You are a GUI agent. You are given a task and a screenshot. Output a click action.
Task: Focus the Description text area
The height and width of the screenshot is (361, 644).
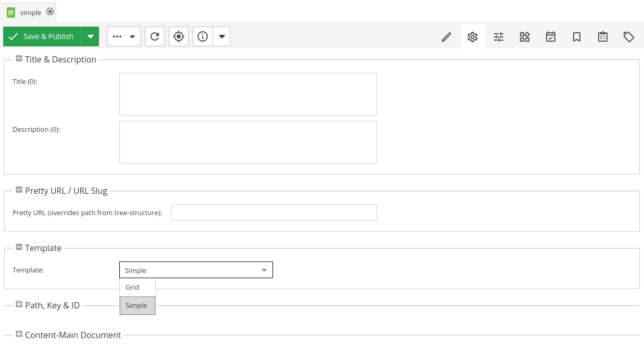tap(248, 142)
